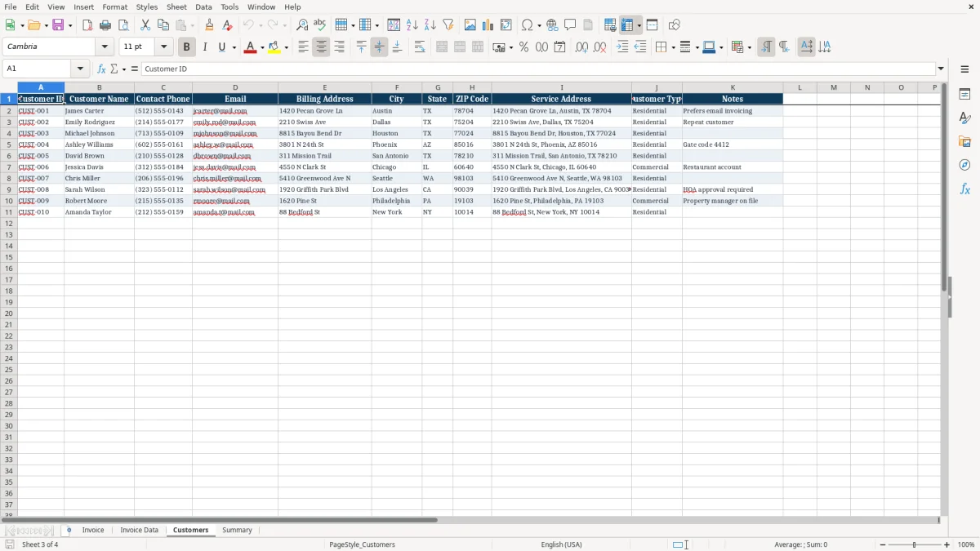
Task: Select row header 7
Action: 9,167
